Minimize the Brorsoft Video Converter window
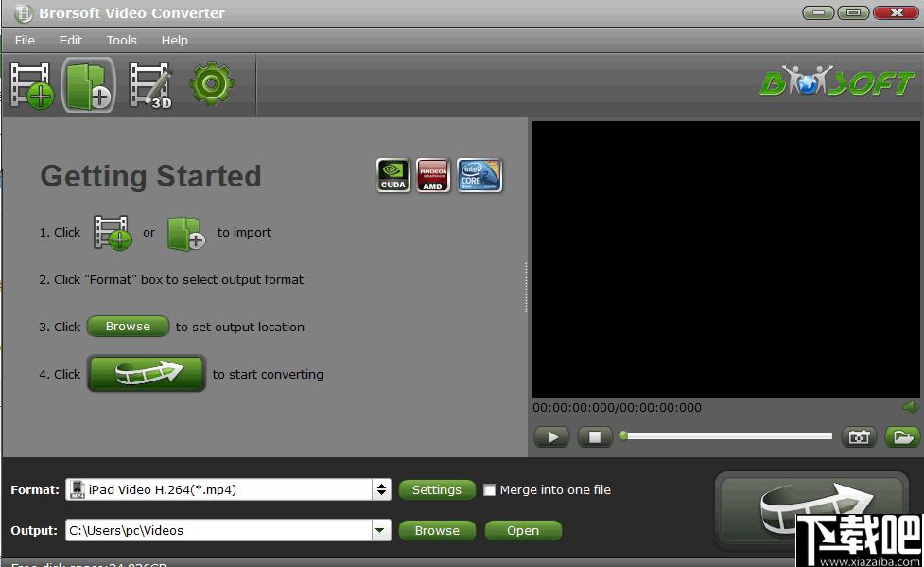Viewport: 924px width, 567px height. [818, 12]
